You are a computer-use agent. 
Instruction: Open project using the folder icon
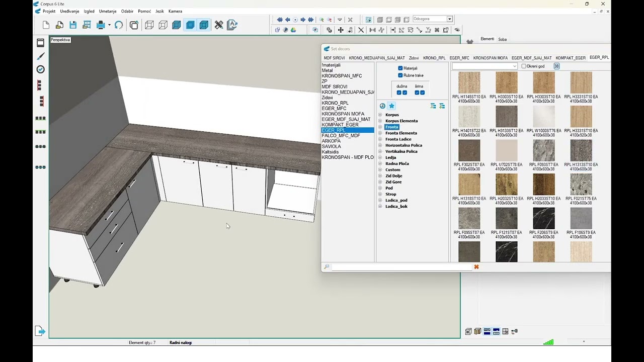point(59,25)
